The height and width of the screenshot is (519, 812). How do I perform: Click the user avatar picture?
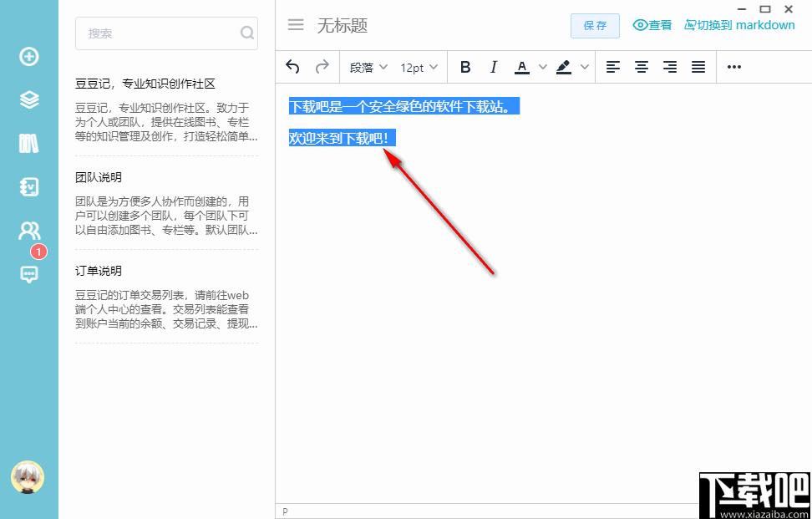(x=28, y=477)
